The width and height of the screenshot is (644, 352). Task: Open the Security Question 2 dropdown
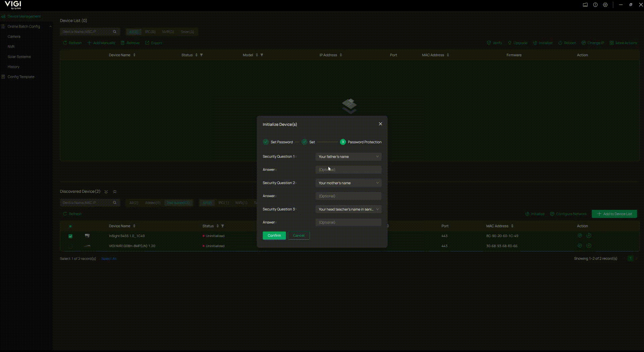coord(348,183)
